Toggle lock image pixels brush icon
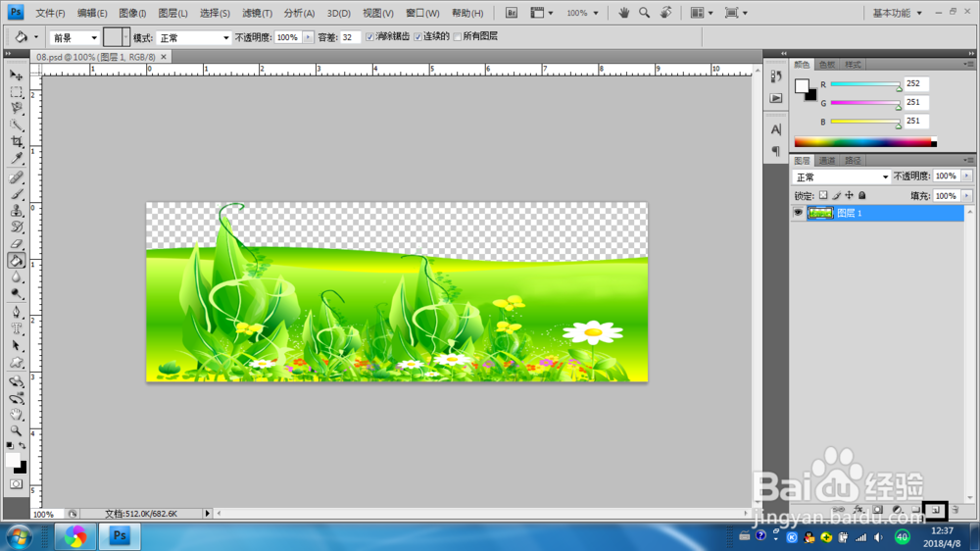The height and width of the screenshot is (551, 980). [x=836, y=196]
